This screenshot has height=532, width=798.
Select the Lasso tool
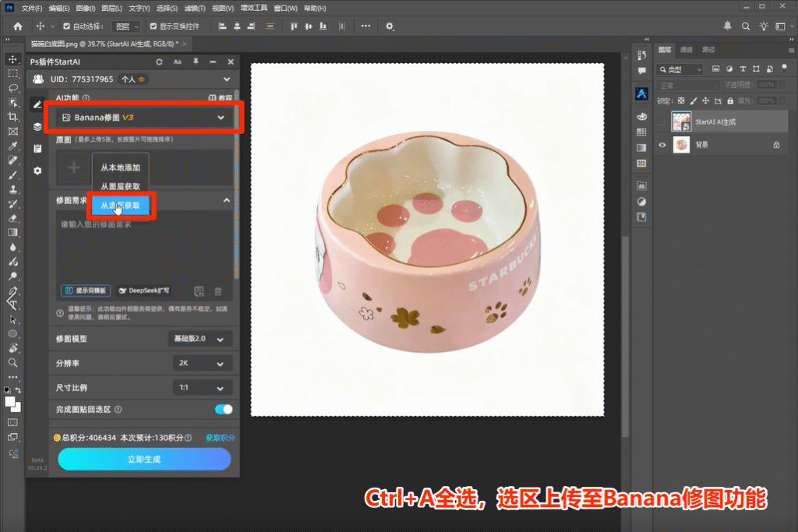coord(12,87)
